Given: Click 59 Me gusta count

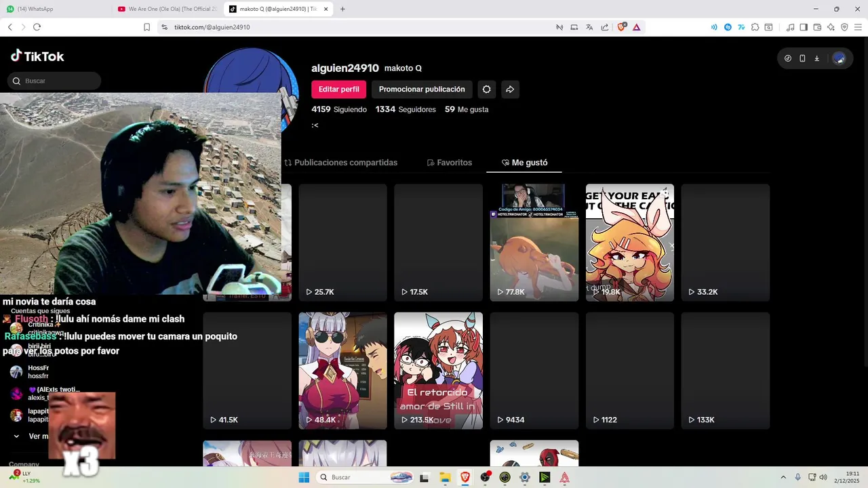Looking at the screenshot, I should (467, 109).
